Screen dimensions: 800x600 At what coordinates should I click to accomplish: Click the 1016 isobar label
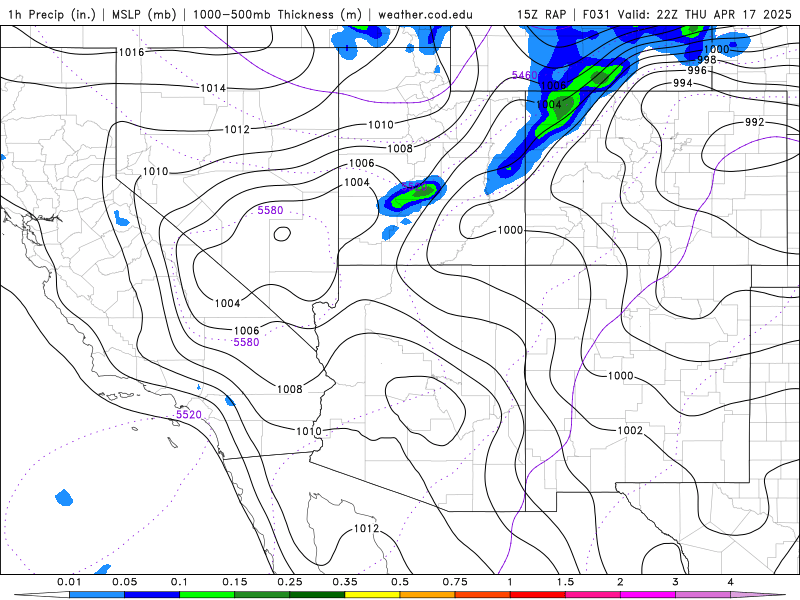pyautogui.click(x=132, y=52)
